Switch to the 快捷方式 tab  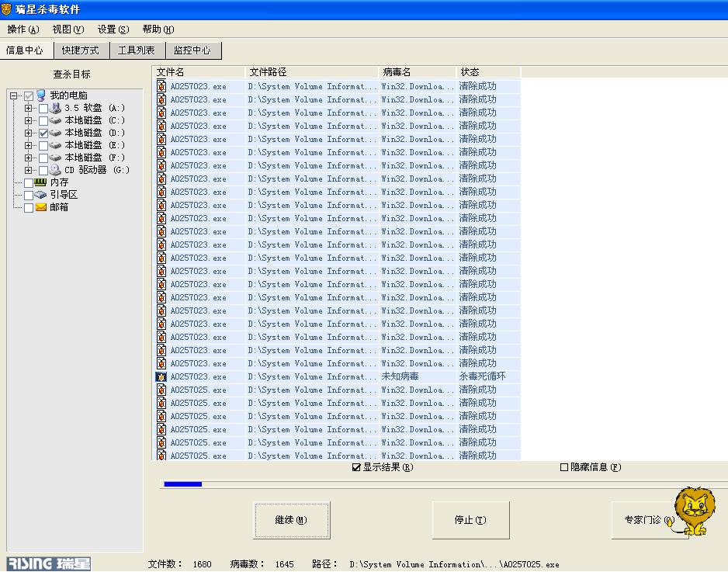point(81,50)
